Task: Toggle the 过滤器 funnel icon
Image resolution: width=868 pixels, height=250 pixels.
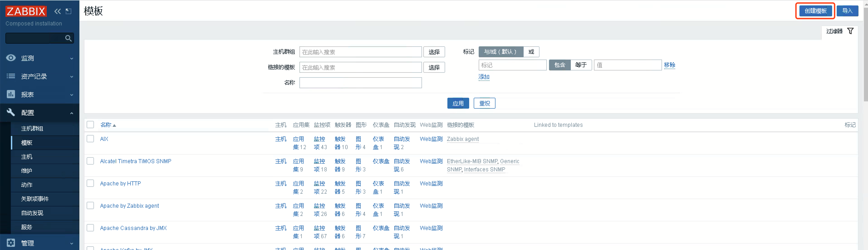Action: click(850, 31)
